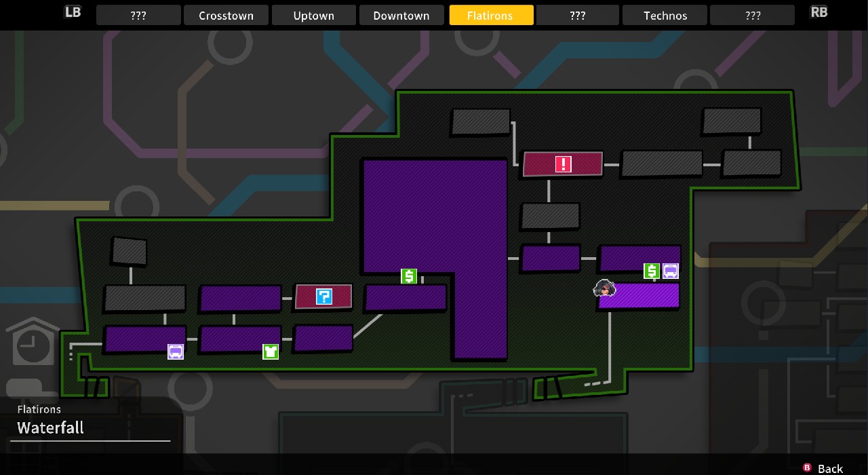Select the bus stop icon in southwest room
This screenshot has width=868, height=475.
(x=176, y=351)
